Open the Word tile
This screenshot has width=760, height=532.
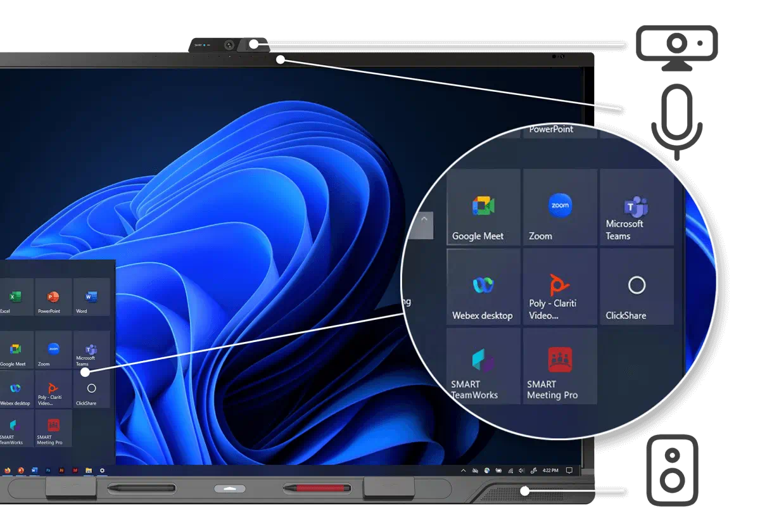point(90,298)
